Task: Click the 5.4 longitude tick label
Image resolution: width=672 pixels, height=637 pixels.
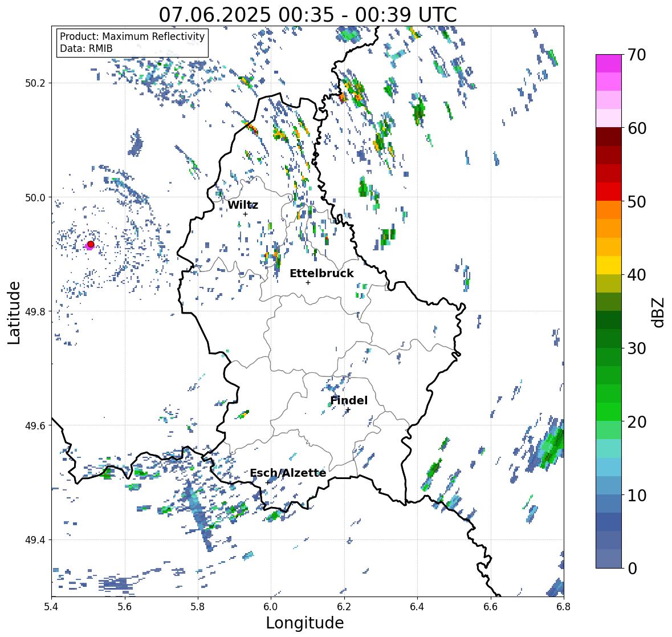Action: pyautogui.click(x=51, y=607)
